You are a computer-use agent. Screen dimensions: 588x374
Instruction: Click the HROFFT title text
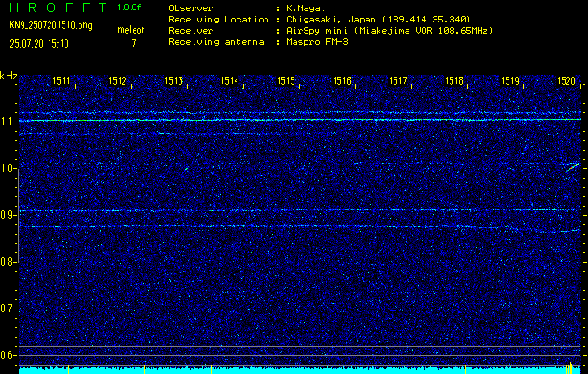coord(58,7)
